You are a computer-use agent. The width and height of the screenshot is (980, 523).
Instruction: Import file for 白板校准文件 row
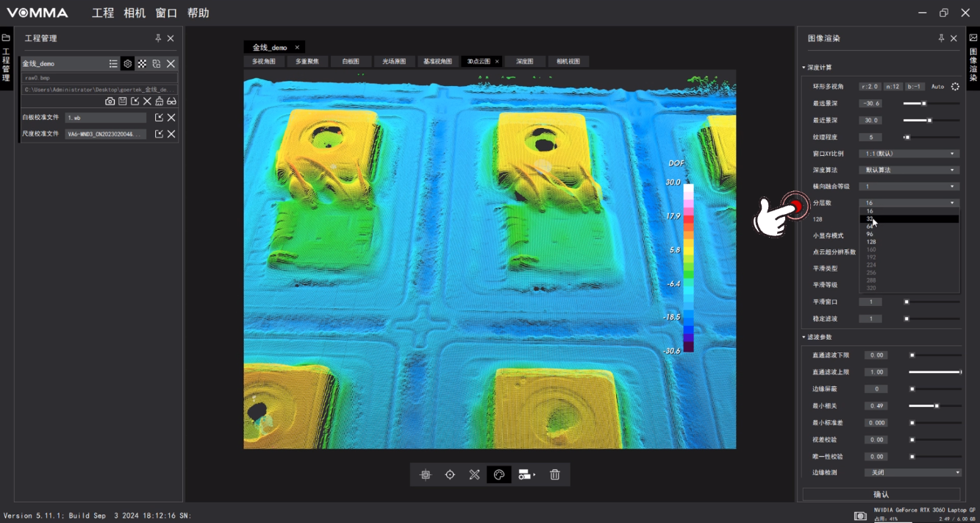click(x=159, y=118)
